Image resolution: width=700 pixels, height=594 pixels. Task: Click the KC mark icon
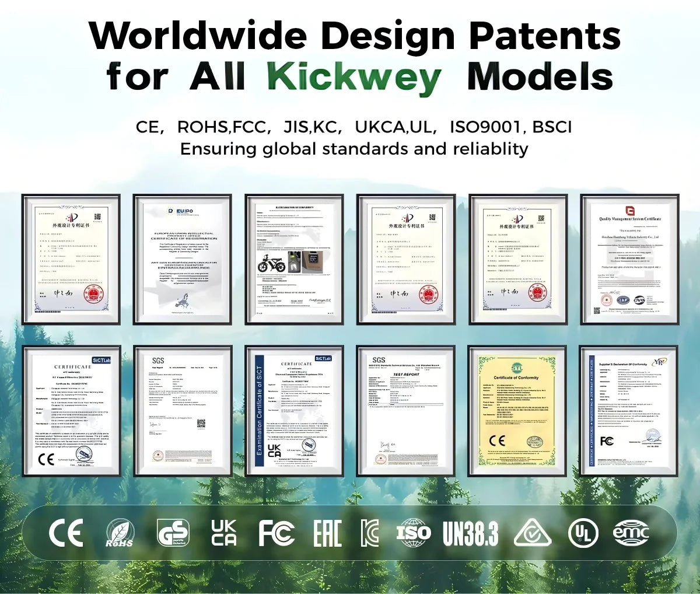pyautogui.click(x=369, y=533)
